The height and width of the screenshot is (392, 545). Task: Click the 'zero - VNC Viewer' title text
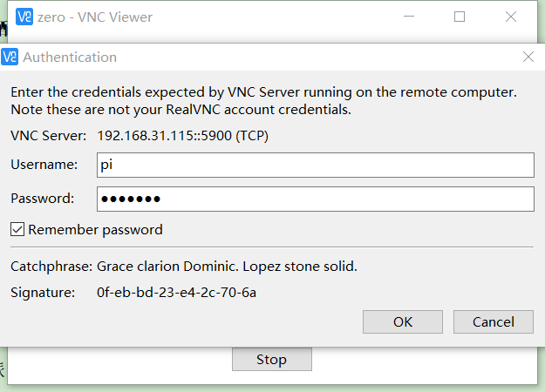tap(95, 17)
